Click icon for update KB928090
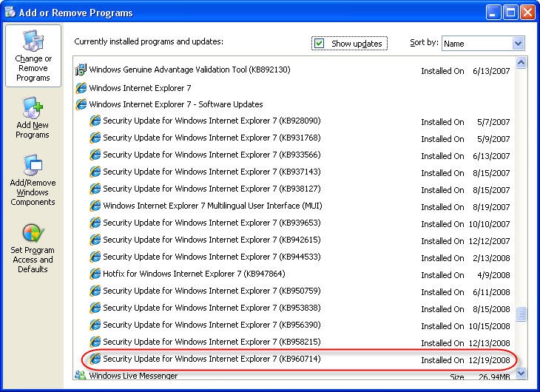Viewport: 540px width, 392px height. (x=95, y=121)
